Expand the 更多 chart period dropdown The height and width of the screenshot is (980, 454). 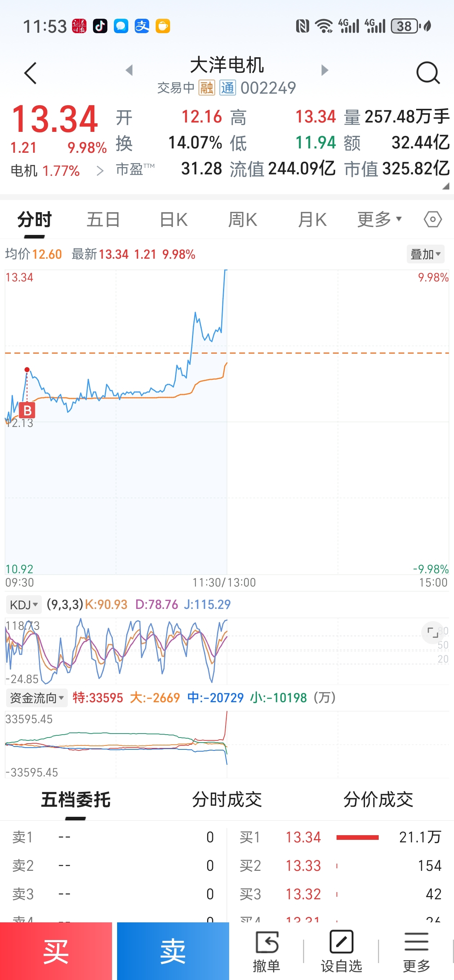pyautogui.click(x=379, y=219)
